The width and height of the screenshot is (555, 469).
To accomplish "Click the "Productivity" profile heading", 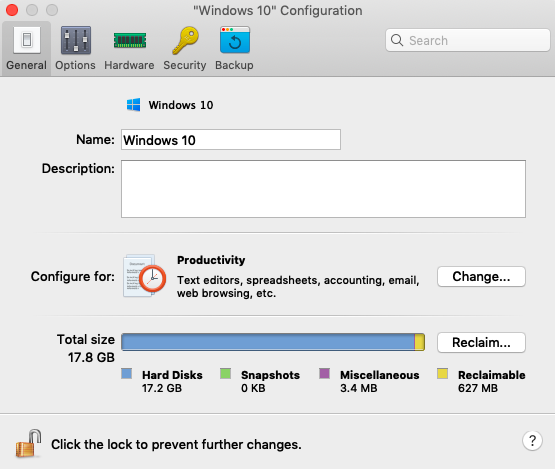I will tap(211, 260).
